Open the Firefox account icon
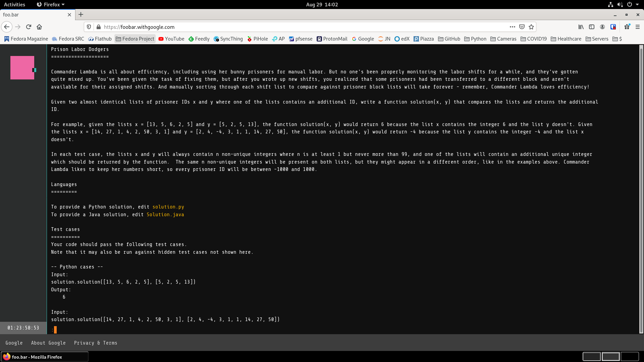The height and width of the screenshot is (362, 644). [x=602, y=27]
